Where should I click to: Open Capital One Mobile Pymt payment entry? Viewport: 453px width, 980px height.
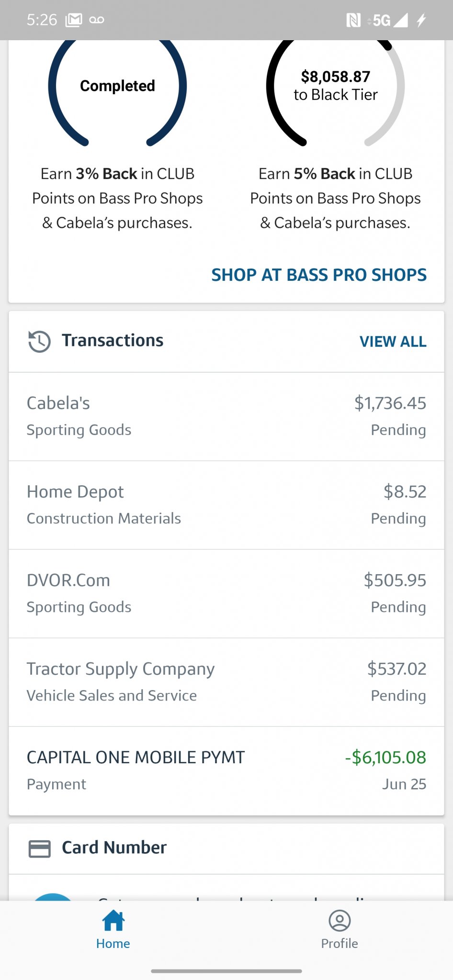tap(226, 770)
